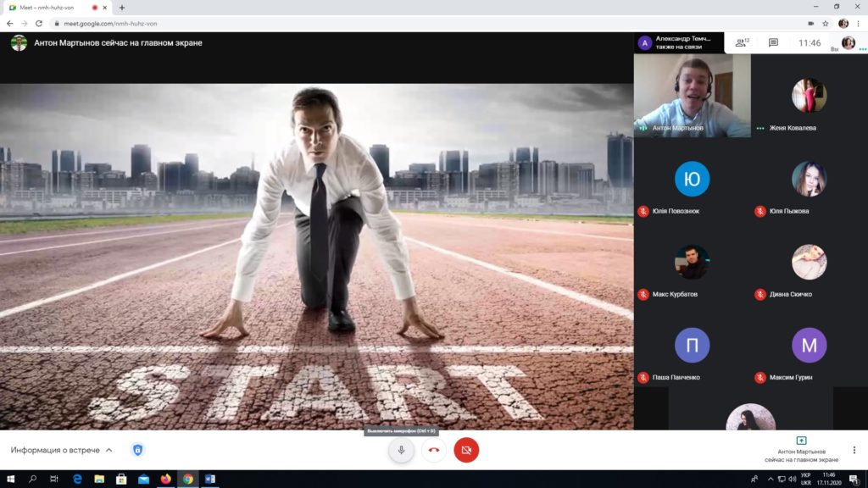The height and width of the screenshot is (488, 868).
Task: Bookmark this page with the star icon
Action: [x=826, y=24]
